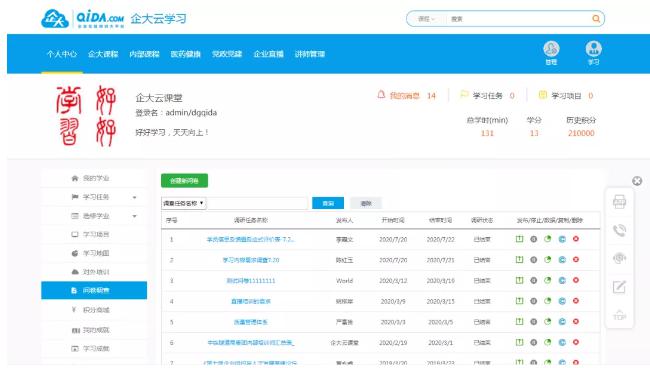
Task: Click the stop icon in survey row 1
Action: (x=534, y=239)
